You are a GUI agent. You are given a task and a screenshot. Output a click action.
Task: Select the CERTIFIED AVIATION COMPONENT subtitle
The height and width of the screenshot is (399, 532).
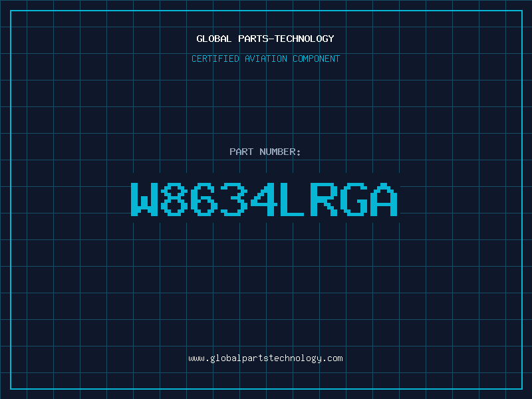[265, 59]
